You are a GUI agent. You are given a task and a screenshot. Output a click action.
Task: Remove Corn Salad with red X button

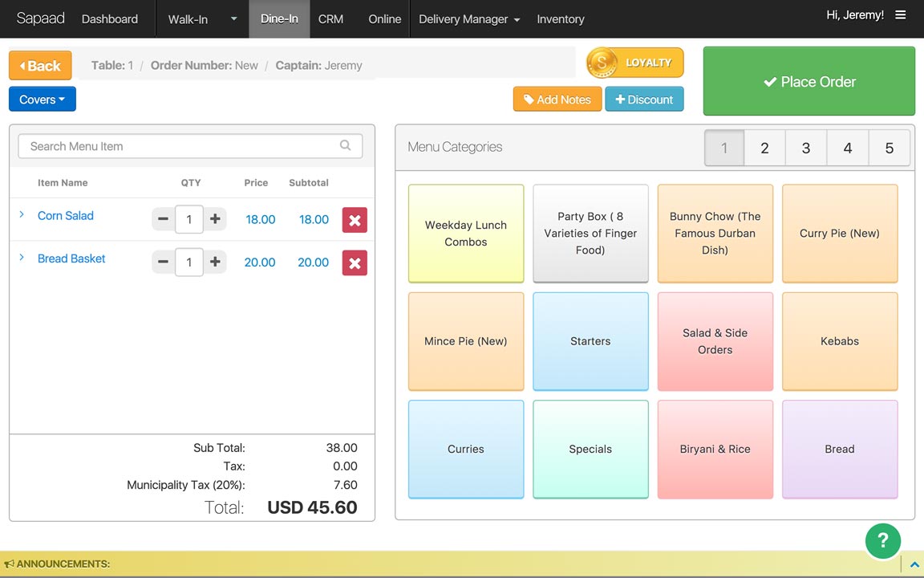tap(355, 220)
